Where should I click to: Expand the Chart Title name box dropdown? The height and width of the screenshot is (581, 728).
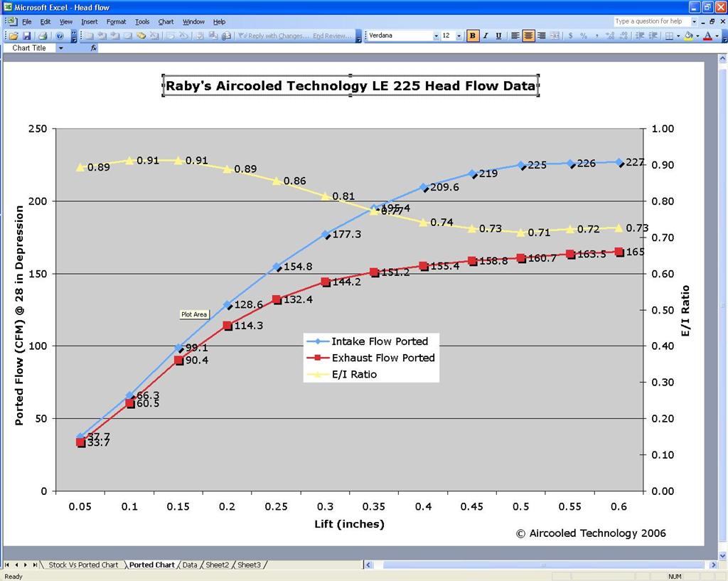61,48
